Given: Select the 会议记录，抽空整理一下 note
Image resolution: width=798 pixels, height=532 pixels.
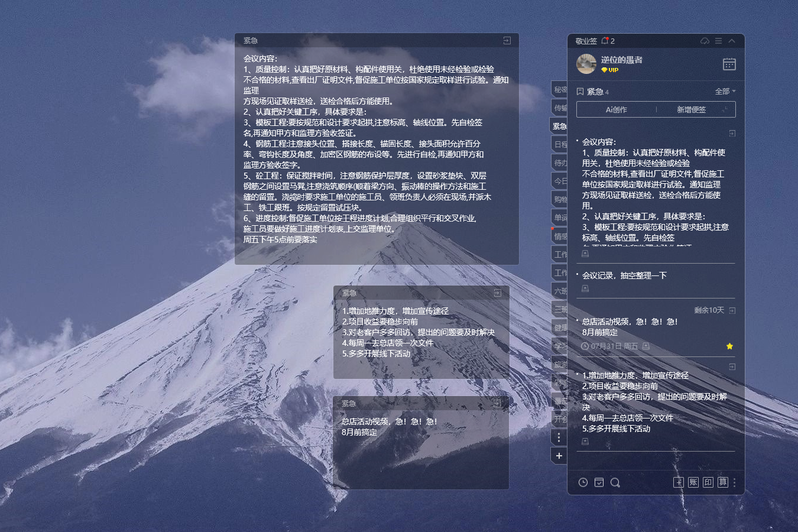Looking at the screenshot, I should click(x=624, y=275).
